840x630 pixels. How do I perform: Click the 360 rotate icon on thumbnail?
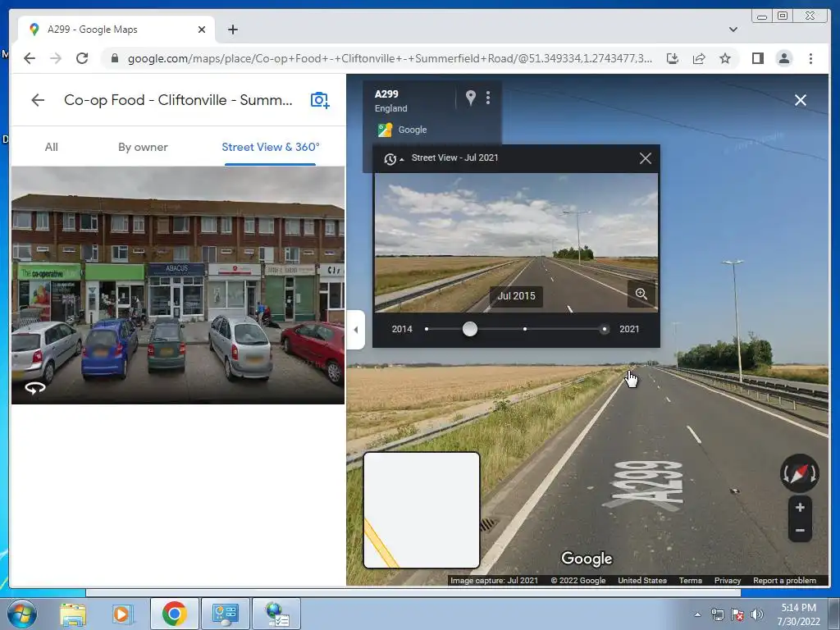click(34, 388)
